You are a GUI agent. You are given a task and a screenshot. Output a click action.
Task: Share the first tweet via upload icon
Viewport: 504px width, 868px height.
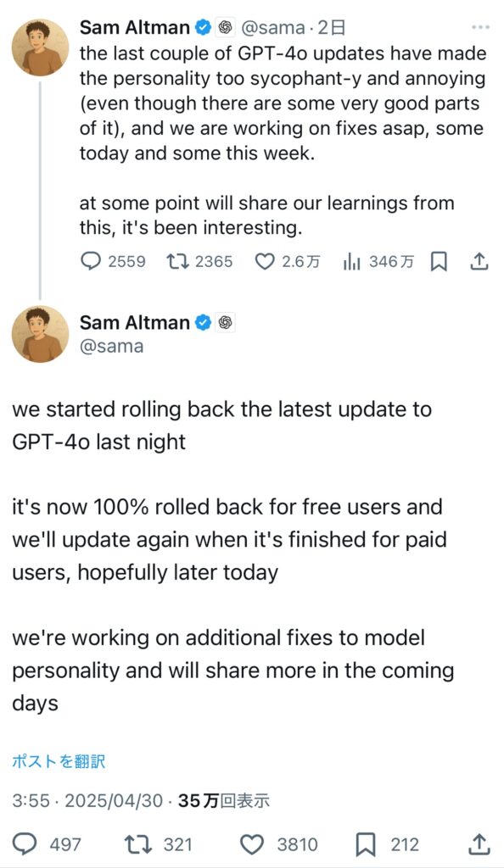(x=479, y=261)
